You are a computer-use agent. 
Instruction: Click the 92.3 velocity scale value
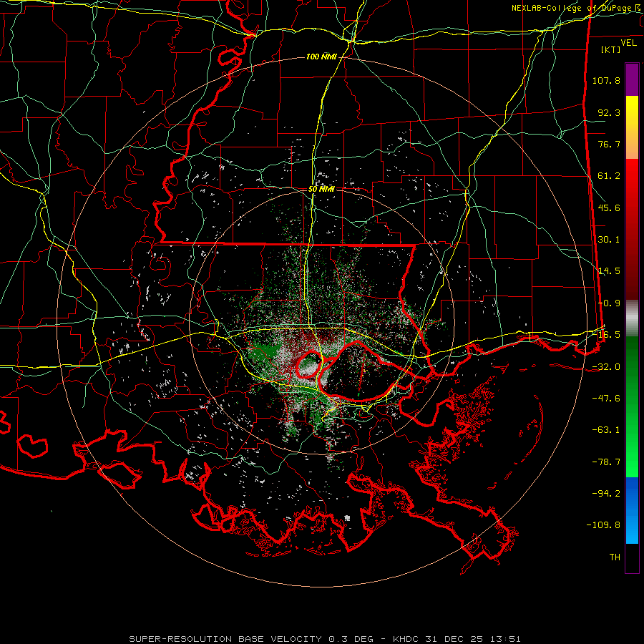click(609, 112)
